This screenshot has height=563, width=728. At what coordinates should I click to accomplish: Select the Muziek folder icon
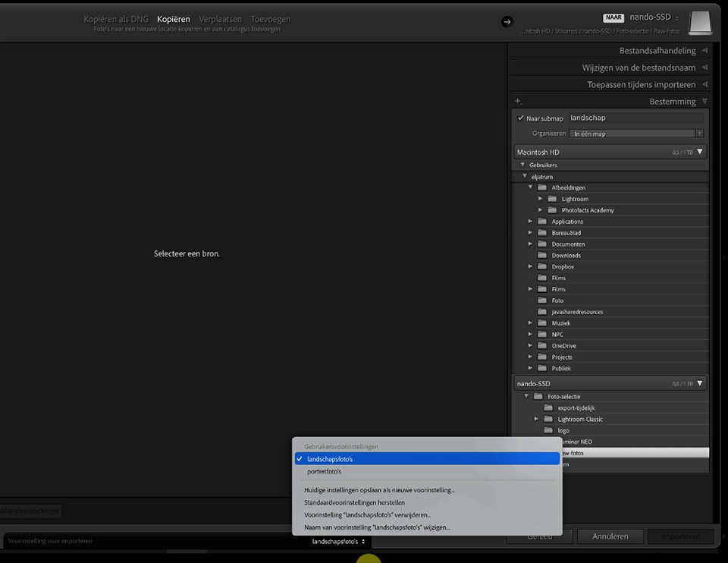point(541,322)
